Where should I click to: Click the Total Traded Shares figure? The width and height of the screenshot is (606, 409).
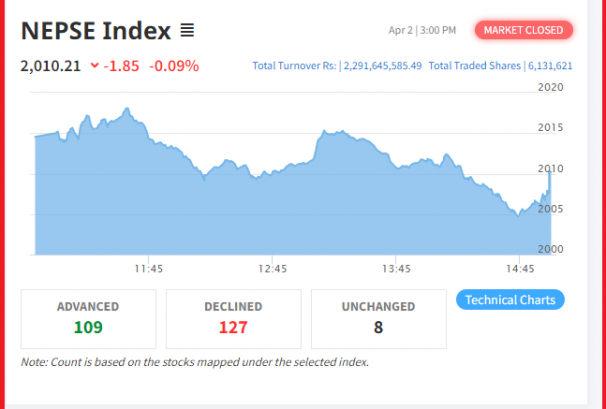pyautogui.click(x=550, y=66)
